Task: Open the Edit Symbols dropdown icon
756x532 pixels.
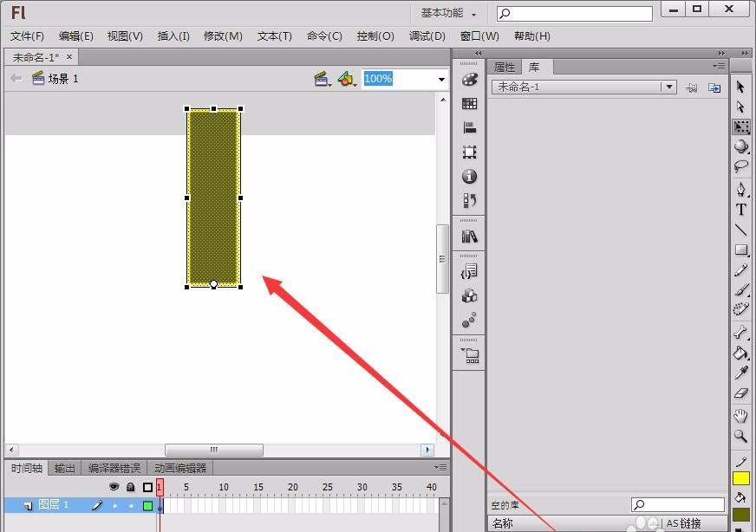Action: [x=347, y=79]
